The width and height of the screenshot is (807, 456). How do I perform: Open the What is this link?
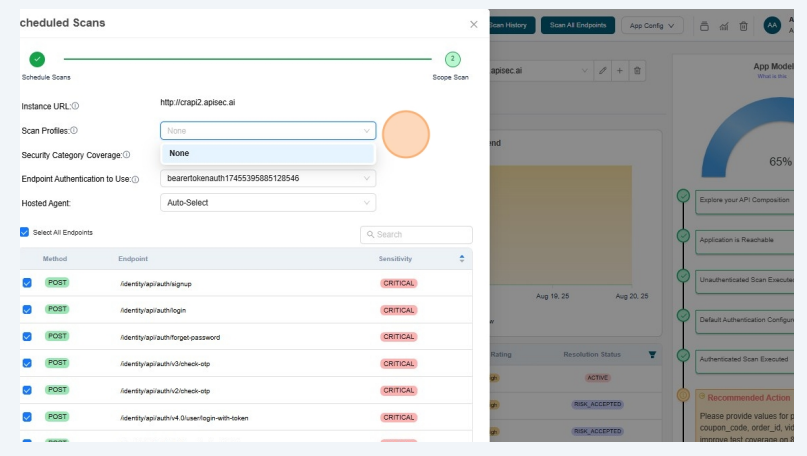pos(771,76)
